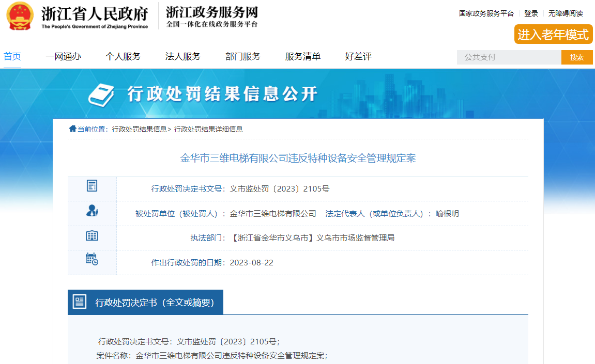Click the list icon on 行政处罚决定书 tab

80,302
